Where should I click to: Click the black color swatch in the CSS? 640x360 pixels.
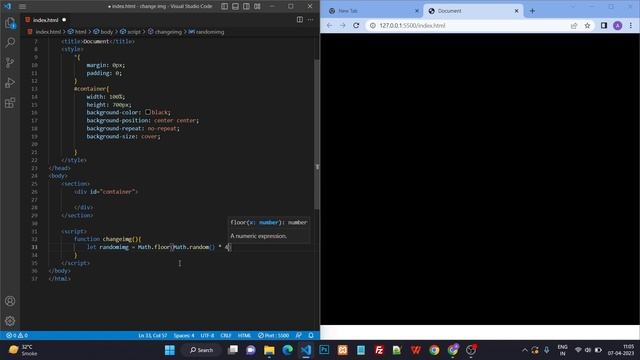148,112
